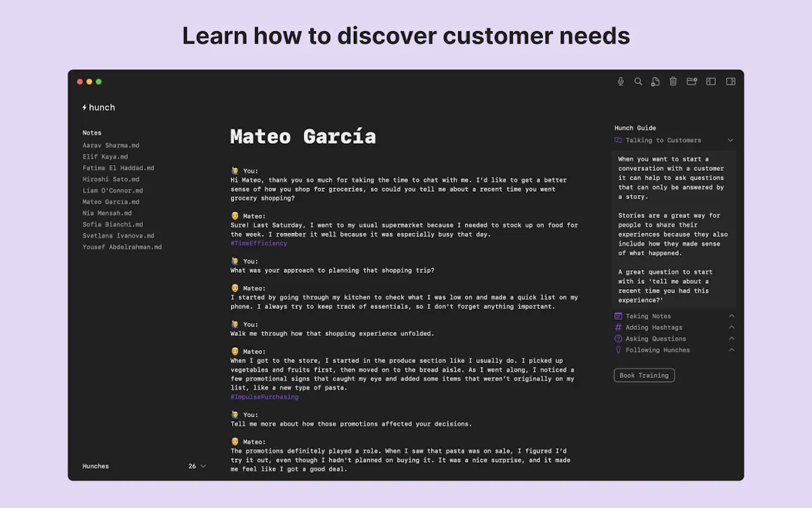Click the Adding Hashtags guide label
This screenshot has width=812, height=508.
coord(654,327)
